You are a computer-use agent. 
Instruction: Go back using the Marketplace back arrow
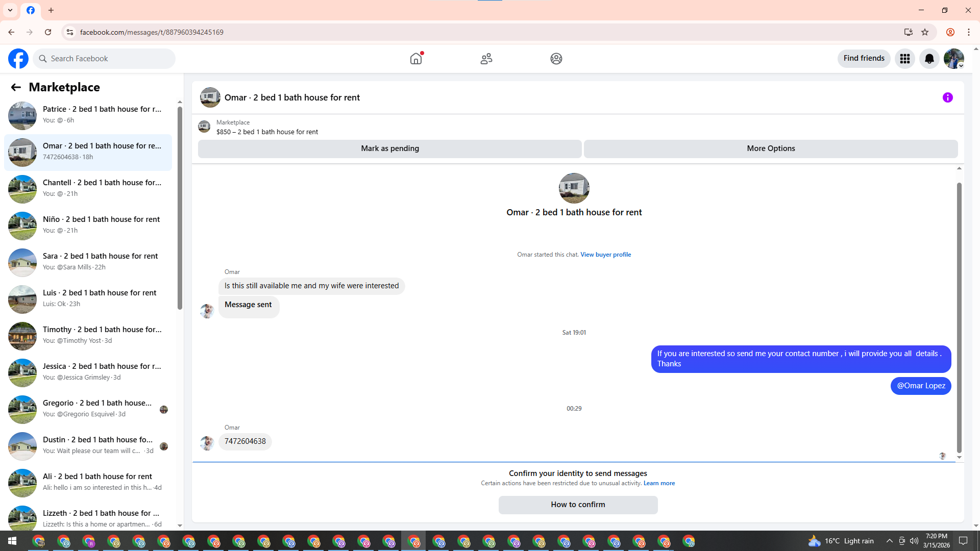[16, 87]
